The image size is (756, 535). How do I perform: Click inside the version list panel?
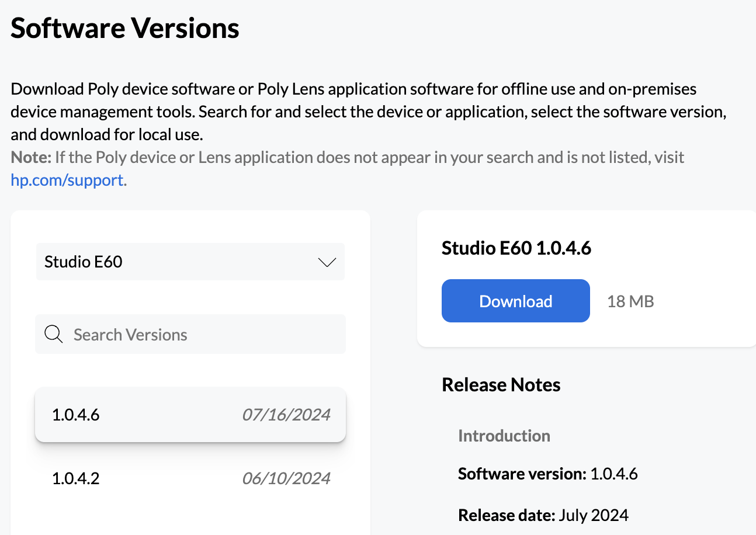click(190, 374)
